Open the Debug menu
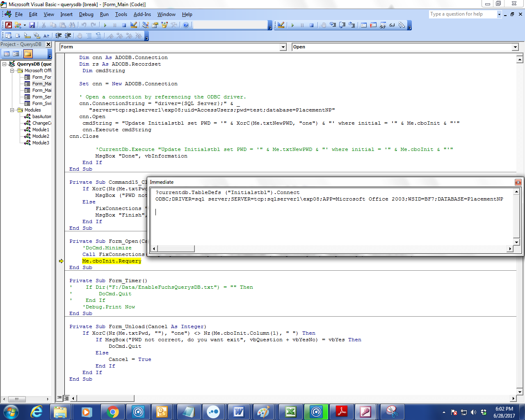This screenshot has width=525, height=420. pyautogui.click(x=86, y=14)
